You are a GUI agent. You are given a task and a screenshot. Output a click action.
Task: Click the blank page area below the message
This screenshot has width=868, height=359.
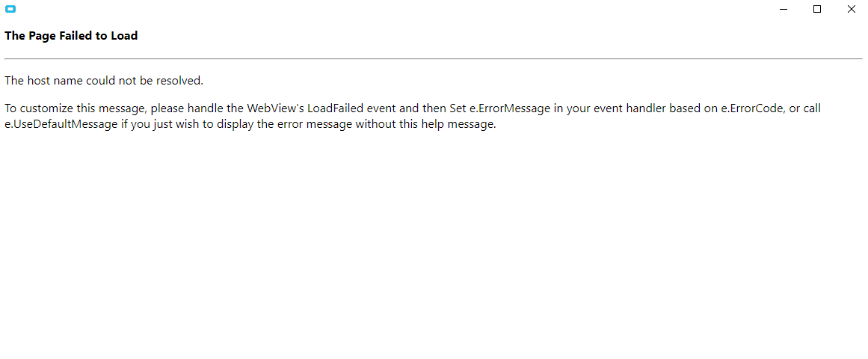point(434,247)
